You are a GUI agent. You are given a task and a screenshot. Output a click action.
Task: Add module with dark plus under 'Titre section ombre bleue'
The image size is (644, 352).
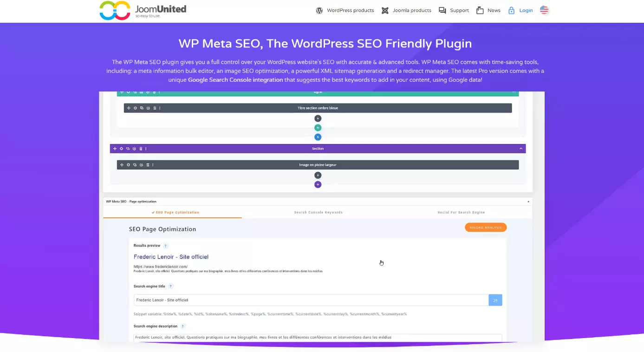318,118
